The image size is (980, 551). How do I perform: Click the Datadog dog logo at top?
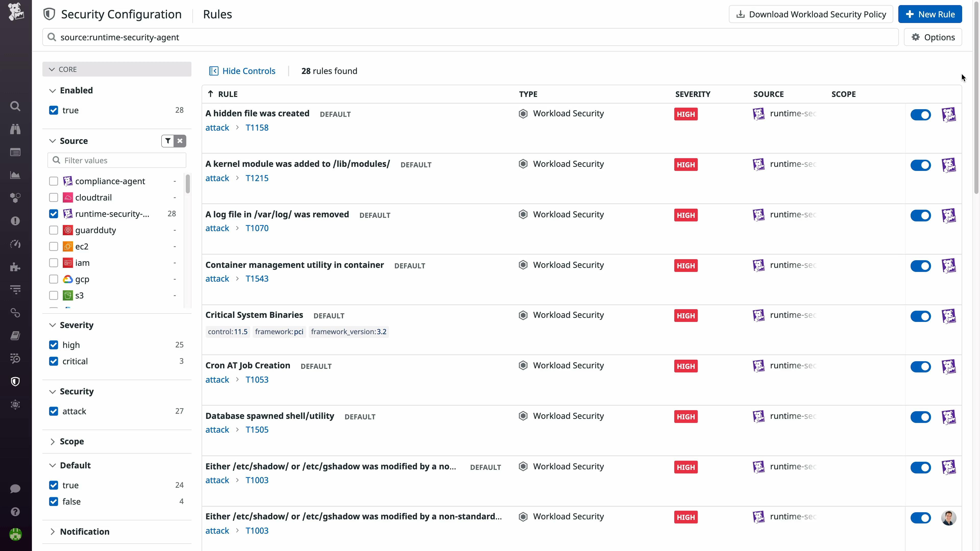[x=16, y=12]
